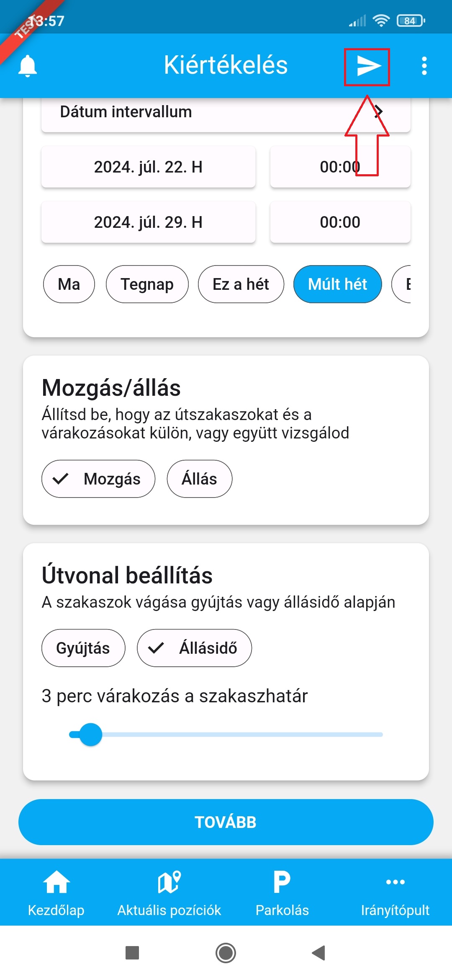452x980 pixels.
Task: Select the Tegnap date preset
Action: point(147,284)
